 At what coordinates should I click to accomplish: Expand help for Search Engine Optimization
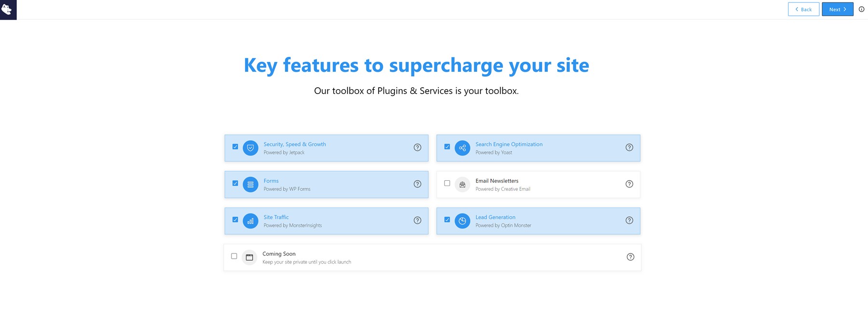pos(629,147)
